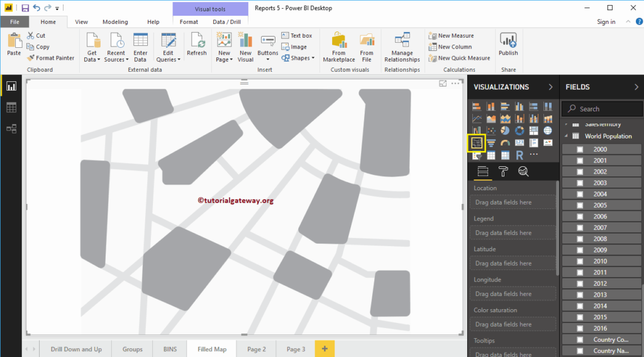This screenshot has width=644, height=357.
Task: Open the Format visual tools tab
Action: pyautogui.click(x=189, y=22)
